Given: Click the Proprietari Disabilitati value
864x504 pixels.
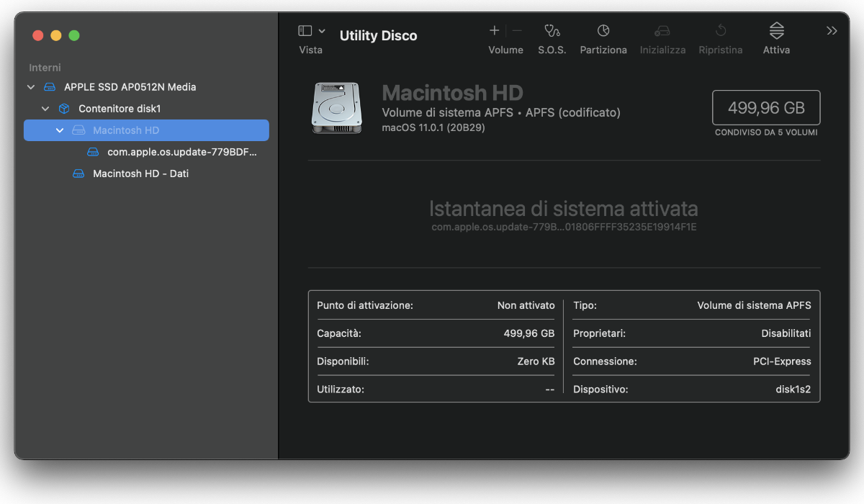Looking at the screenshot, I should click(x=786, y=333).
